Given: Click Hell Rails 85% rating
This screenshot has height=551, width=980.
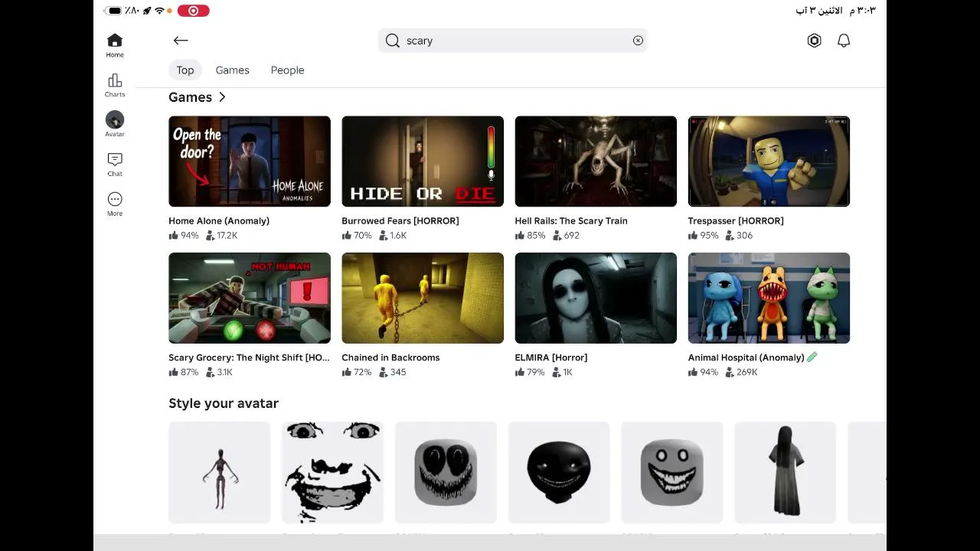Looking at the screenshot, I should point(530,236).
